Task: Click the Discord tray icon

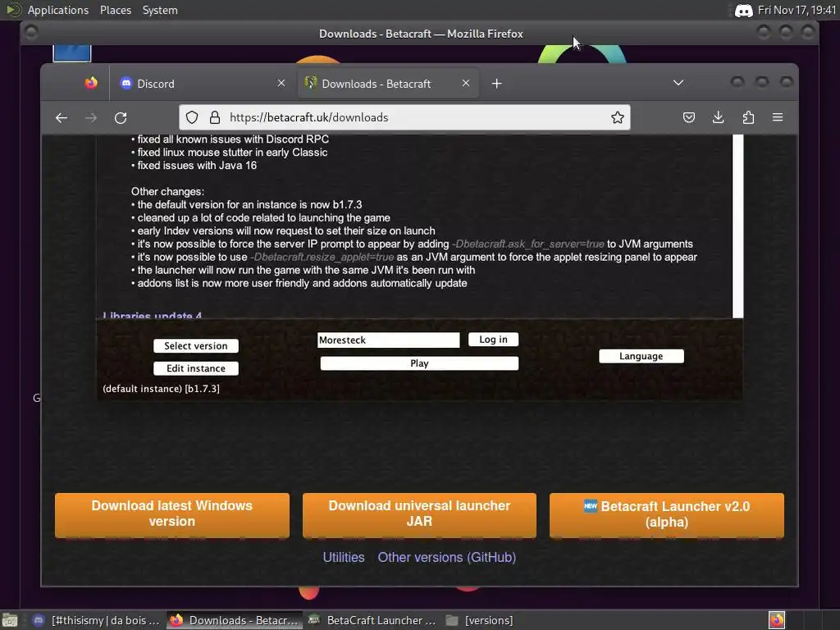Action: 743,10
